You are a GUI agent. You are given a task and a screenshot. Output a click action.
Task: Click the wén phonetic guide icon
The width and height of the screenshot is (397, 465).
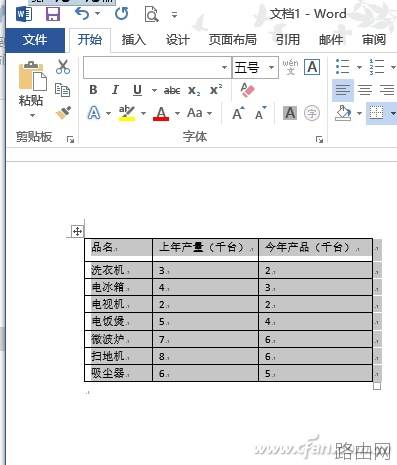coord(291,67)
